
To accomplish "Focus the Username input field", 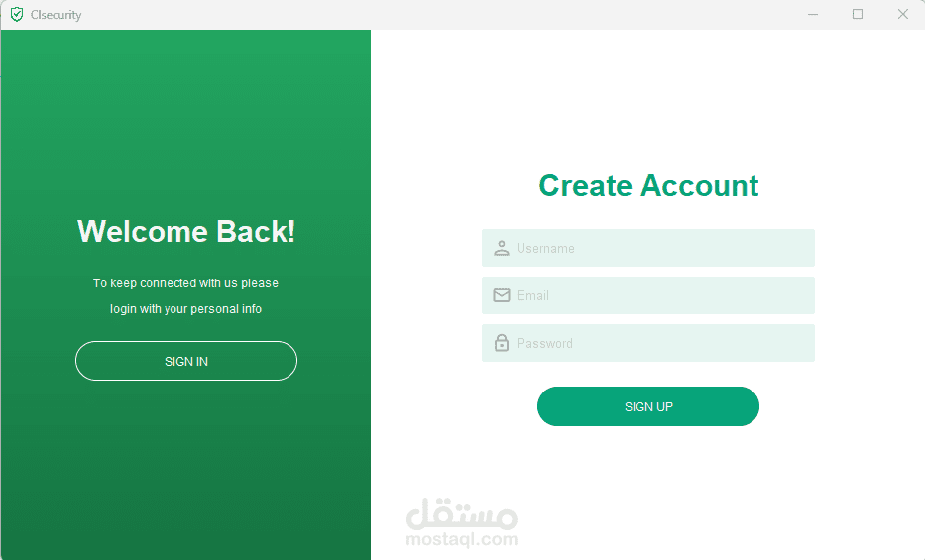I will click(647, 248).
